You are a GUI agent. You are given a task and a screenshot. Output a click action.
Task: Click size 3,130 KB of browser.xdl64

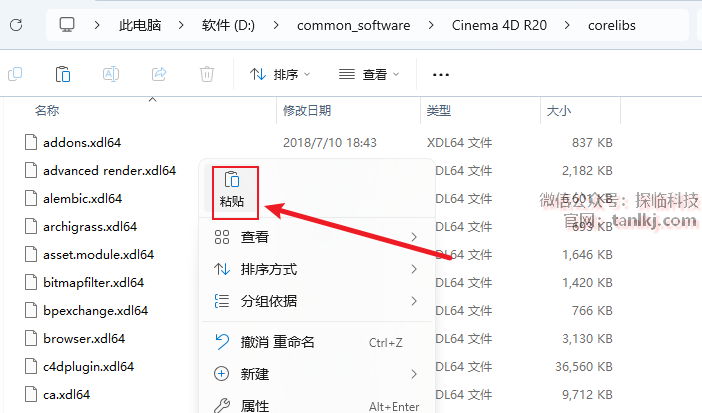tap(587, 338)
